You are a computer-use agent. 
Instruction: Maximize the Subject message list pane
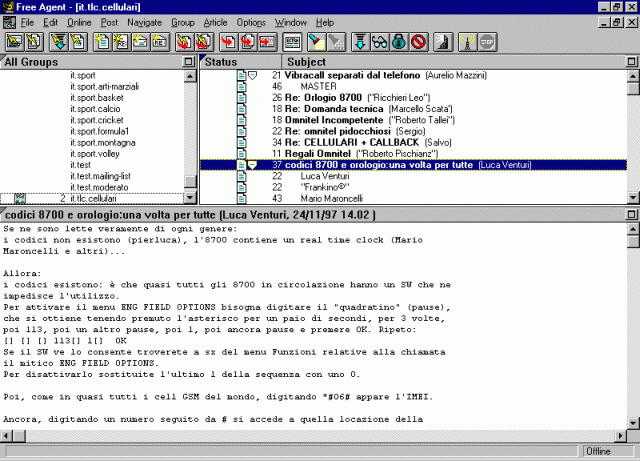(631, 62)
